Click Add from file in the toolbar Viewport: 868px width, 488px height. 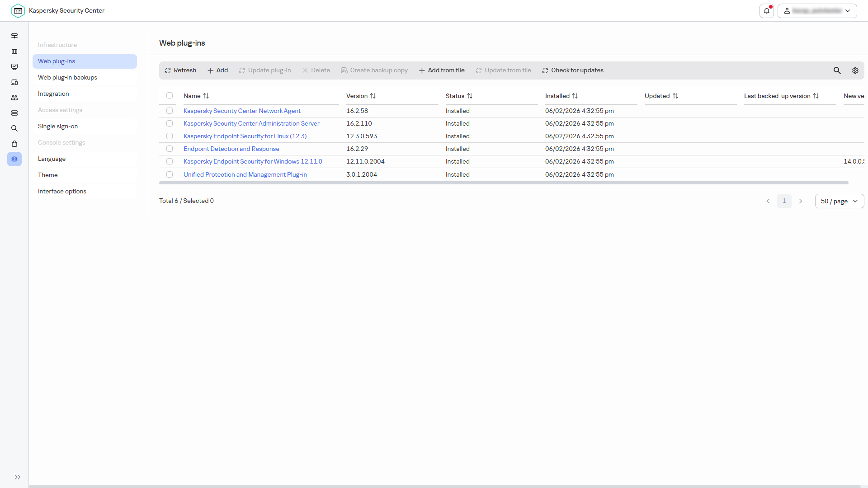(442, 70)
